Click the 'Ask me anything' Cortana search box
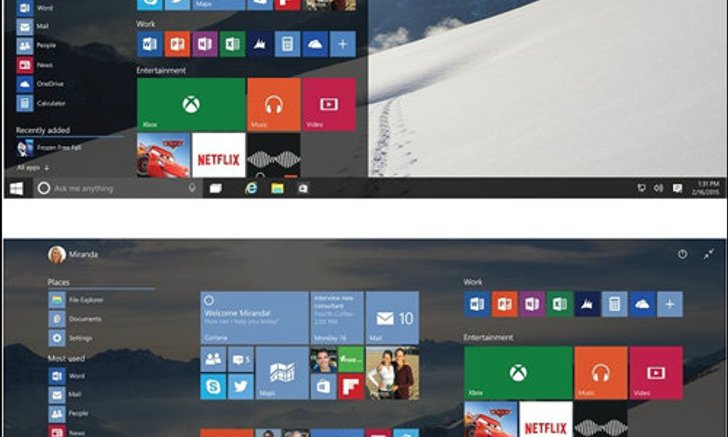The height and width of the screenshot is (437, 728). 118,188
